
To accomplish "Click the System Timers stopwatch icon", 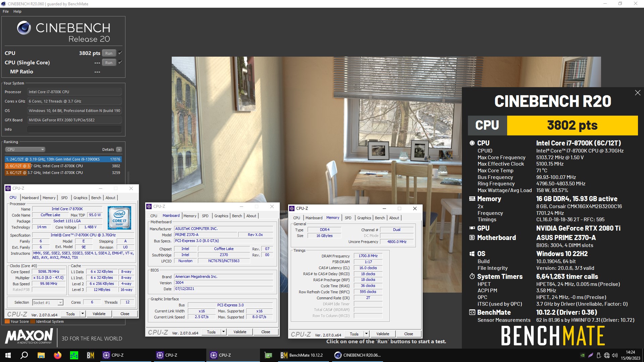I will (472, 277).
